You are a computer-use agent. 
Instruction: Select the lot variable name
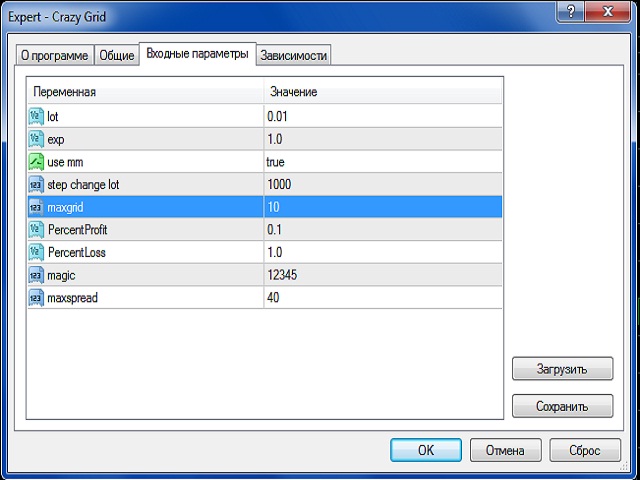[53, 117]
